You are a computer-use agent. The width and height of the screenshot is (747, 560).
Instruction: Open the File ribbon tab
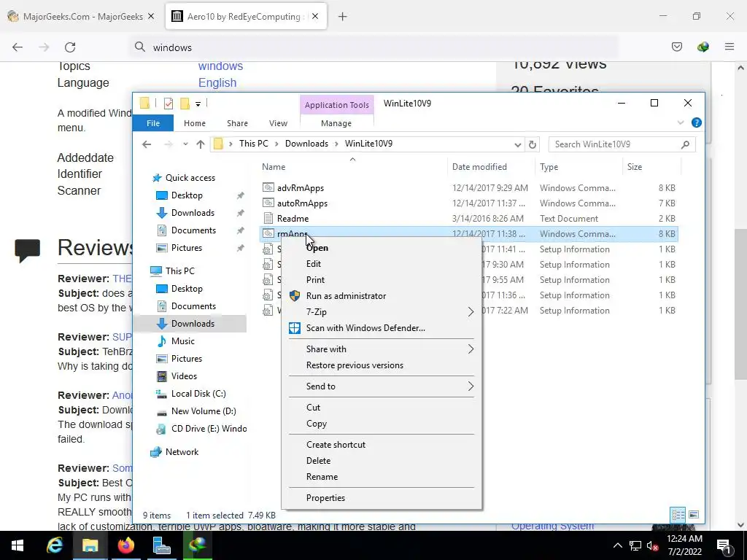153,122
